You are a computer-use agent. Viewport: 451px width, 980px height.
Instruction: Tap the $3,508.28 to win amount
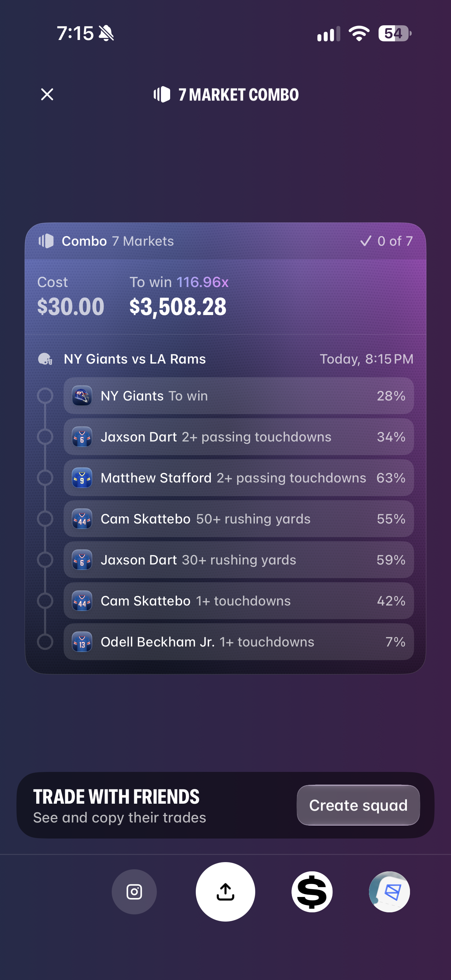pos(178,307)
